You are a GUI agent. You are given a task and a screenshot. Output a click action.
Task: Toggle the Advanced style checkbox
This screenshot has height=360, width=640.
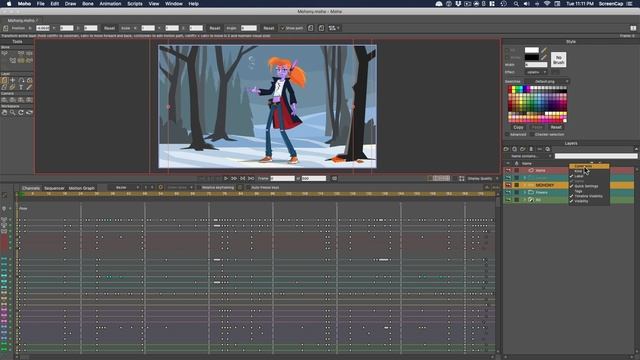tap(507, 134)
